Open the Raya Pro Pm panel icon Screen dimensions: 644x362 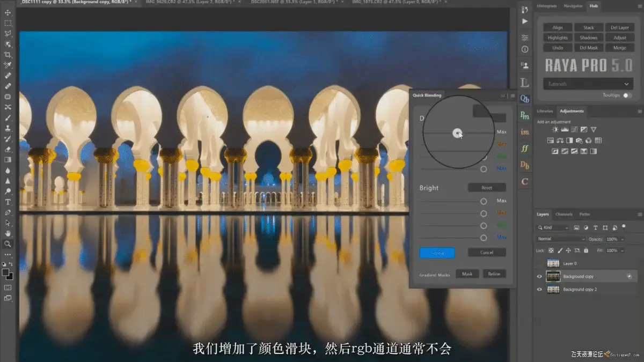[x=525, y=115]
